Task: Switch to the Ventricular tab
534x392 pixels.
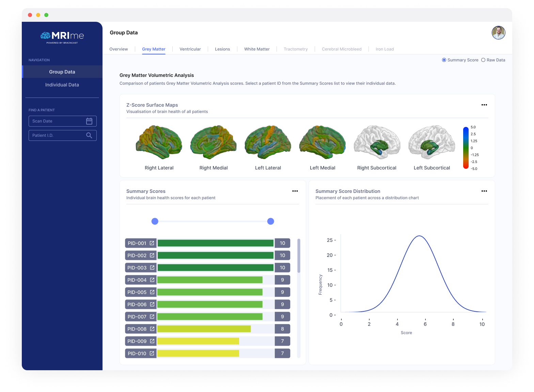Action: [x=190, y=49]
